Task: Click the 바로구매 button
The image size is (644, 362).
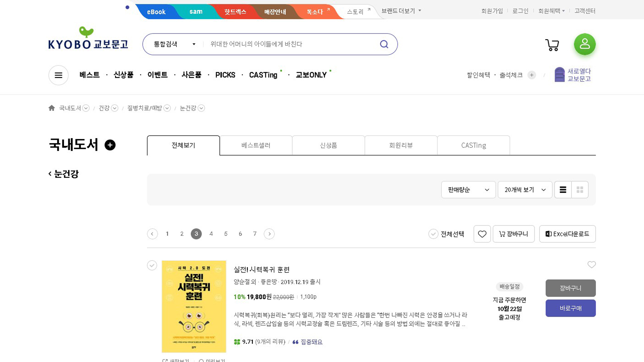Action: point(571,308)
